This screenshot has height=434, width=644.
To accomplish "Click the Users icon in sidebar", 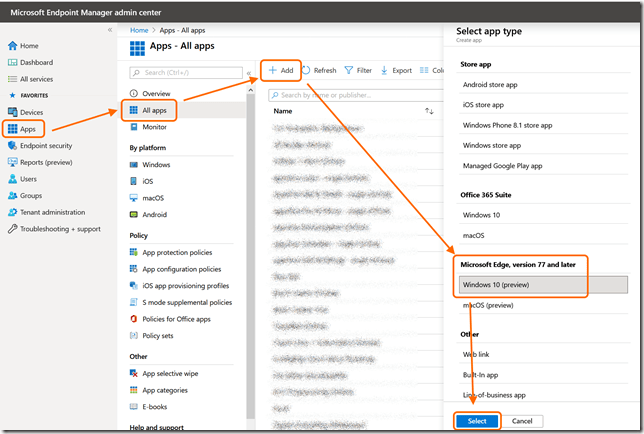I will tap(12, 179).
